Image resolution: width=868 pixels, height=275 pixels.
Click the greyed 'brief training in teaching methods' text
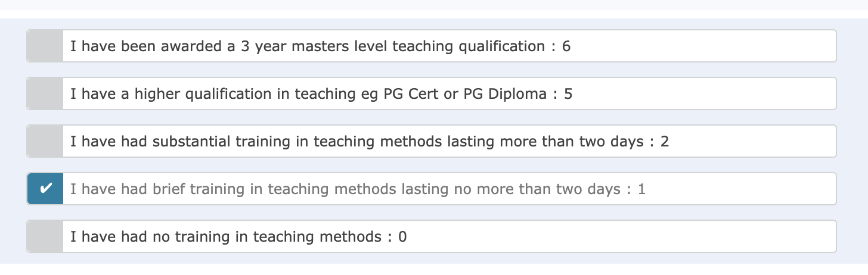[262, 189]
